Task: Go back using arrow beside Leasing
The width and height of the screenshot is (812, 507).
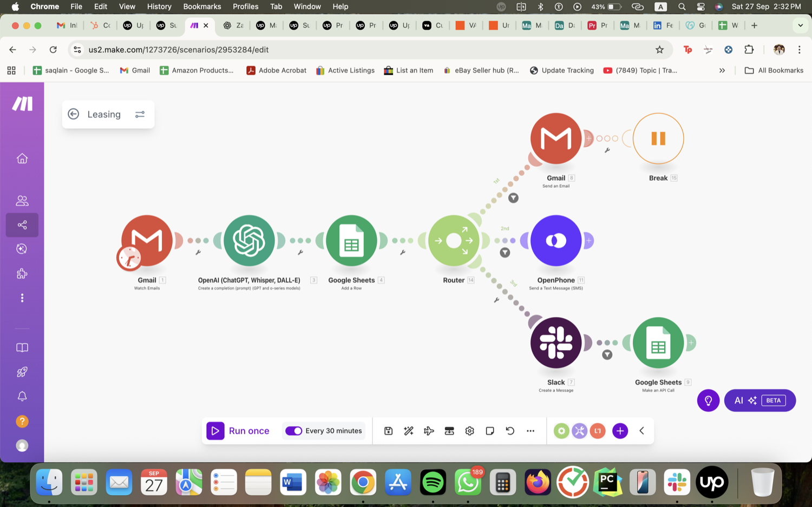Action: (74, 114)
